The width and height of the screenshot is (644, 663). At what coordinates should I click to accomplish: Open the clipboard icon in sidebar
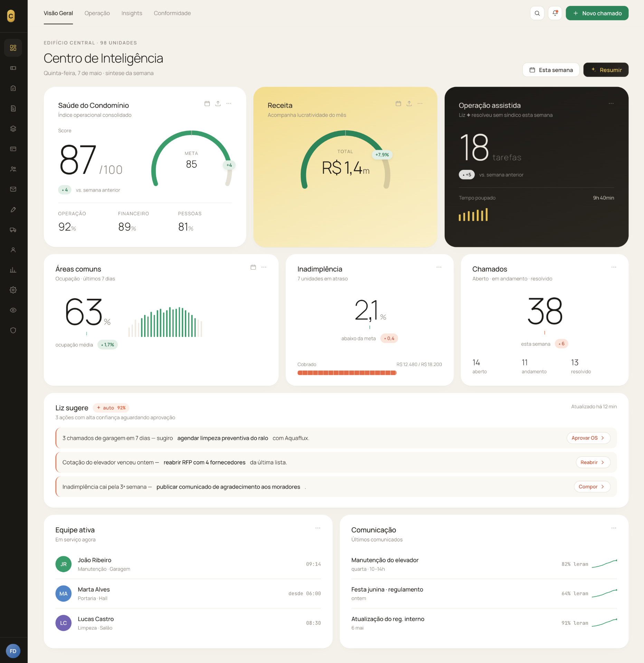[13, 88]
